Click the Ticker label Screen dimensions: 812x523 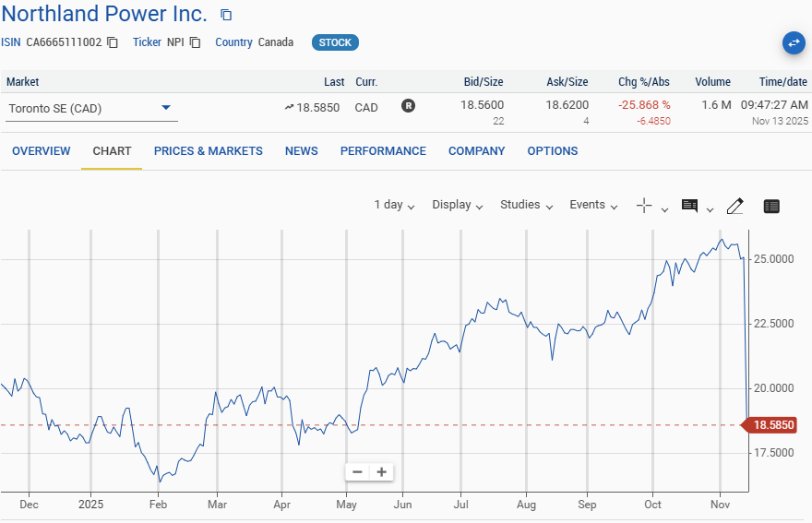tap(147, 42)
